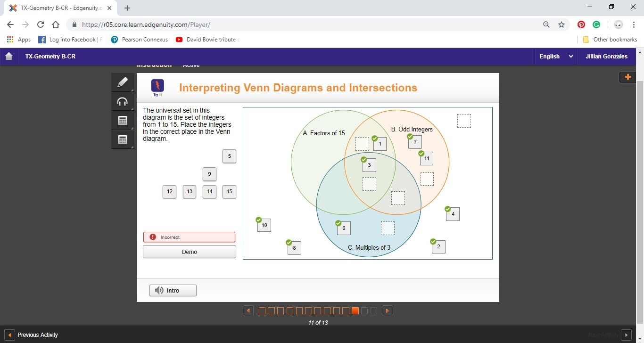Go to the course home icon
This screenshot has width=644, height=343.
click(x=8, y=56)
